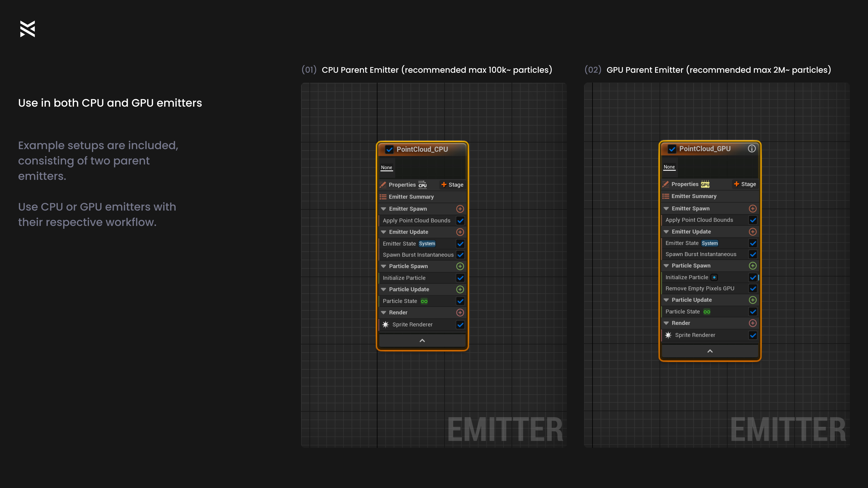
Task: Click the green plus on Particle Update in the CPU emitter
Action: coord(460,289)
